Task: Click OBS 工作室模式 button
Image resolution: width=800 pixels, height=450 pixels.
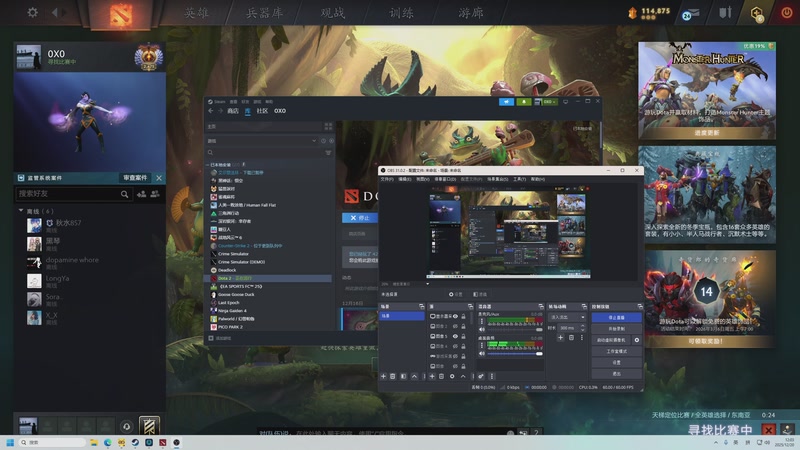Action: click(617, 352)
